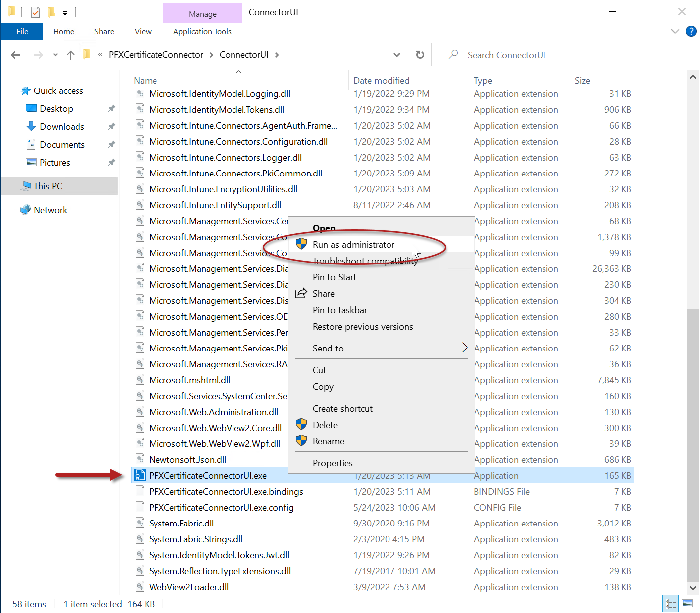Image resolution: width=700 pixels, height=613 pixels.
Task: Open the View ribbon tab
Action: click(143, 31)
